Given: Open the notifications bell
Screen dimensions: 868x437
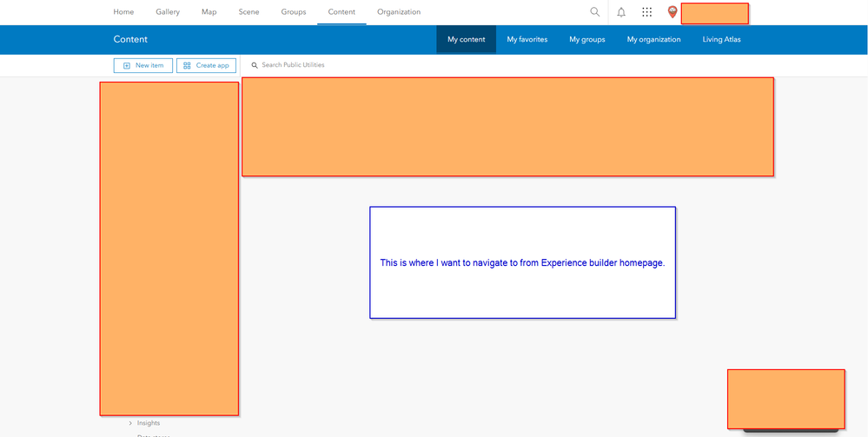Looking at the screenshot, I should [621, 12].
